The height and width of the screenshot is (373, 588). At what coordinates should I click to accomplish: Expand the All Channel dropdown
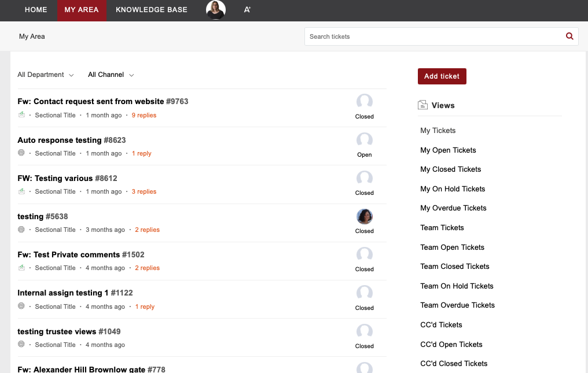(111, 75)
